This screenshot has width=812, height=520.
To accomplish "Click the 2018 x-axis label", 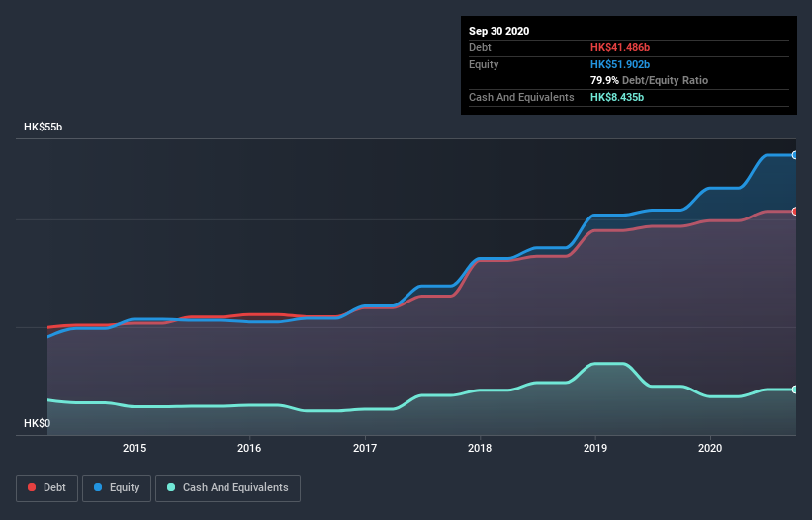I will (x=480, y=448).
